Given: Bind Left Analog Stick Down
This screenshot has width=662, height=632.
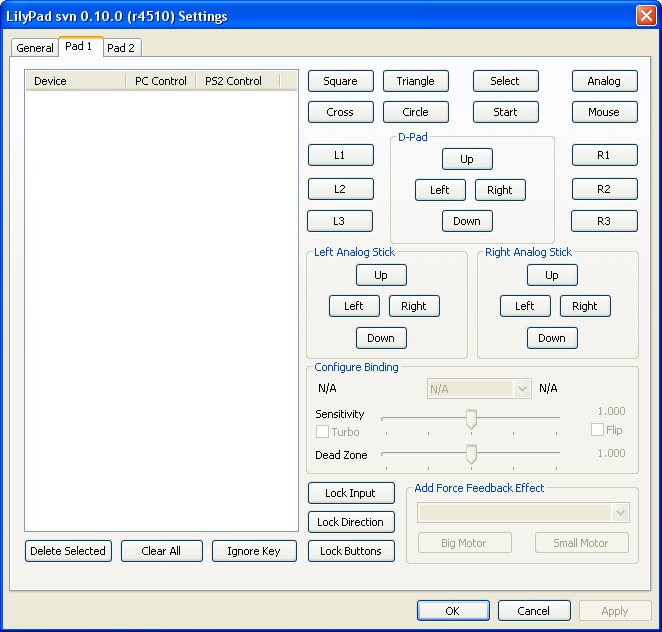Looking at the screenshot, I should pyautogui.click(x=381, y=338).
